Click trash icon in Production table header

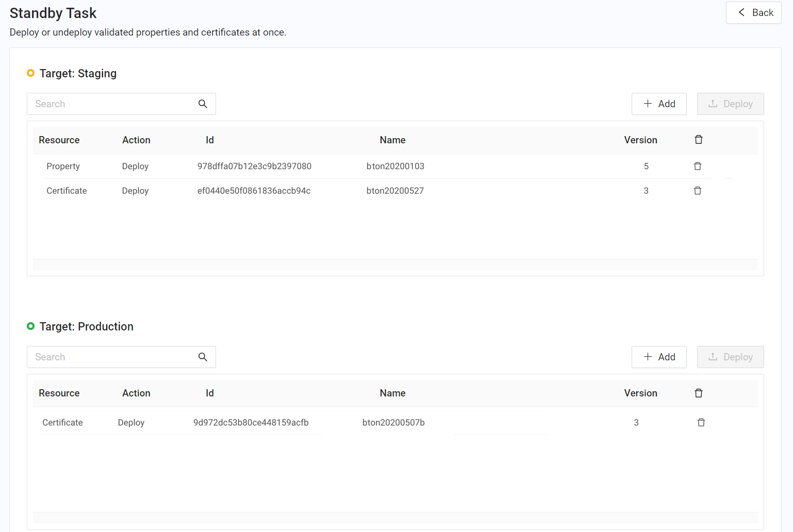pyautogui.click(x=699, y=393)
